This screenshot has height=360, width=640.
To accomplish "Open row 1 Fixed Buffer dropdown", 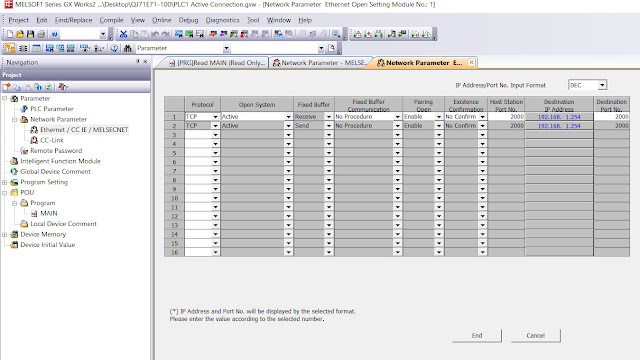I will [x=329, y=117].
